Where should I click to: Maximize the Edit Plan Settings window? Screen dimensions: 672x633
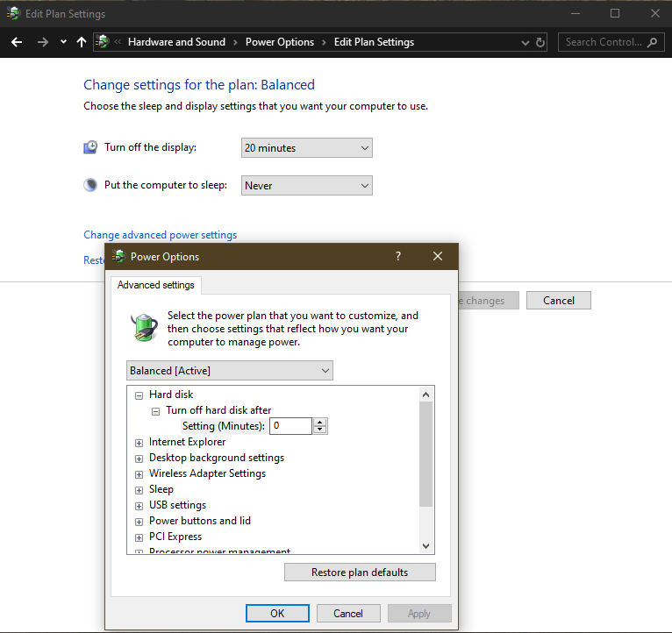point(615,13)
